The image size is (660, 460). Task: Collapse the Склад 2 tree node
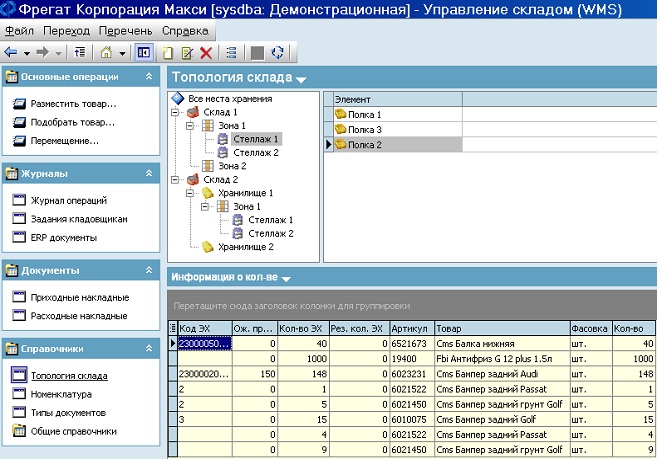pyautogui.click(x=175, y=180)
